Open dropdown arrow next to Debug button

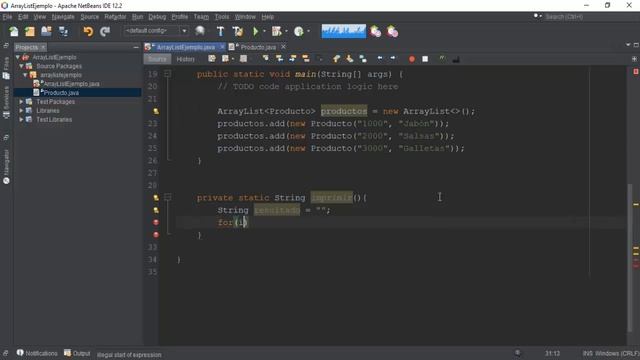(286, 31)
